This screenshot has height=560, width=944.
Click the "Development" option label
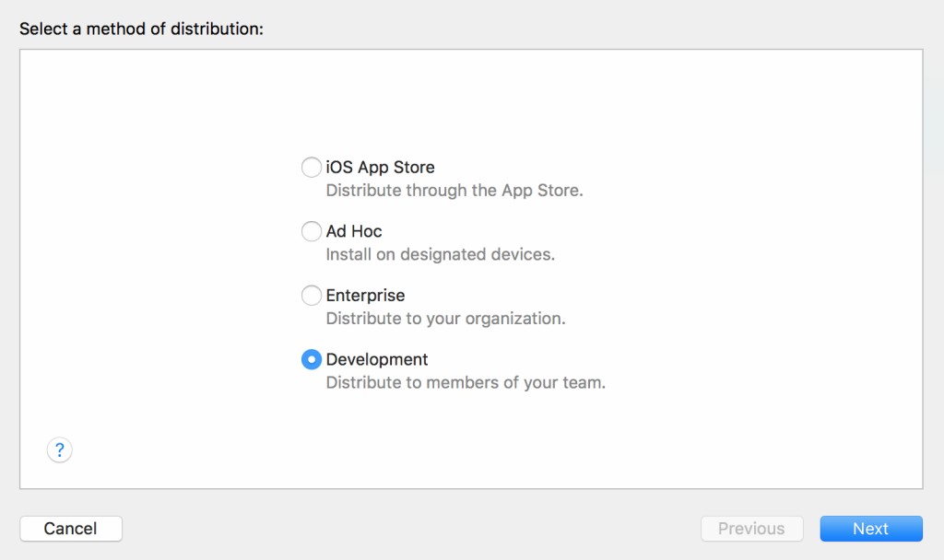pyautogui.click(x=377, y=359)
